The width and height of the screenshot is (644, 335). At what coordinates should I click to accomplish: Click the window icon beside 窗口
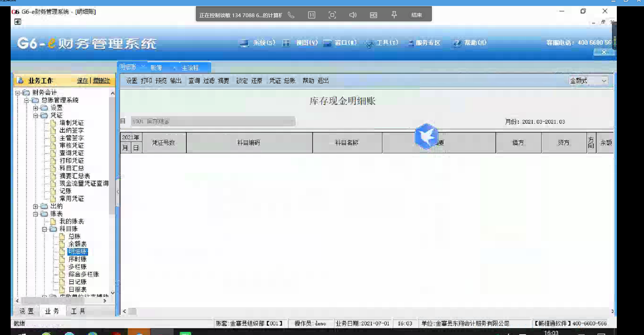coord(327,43)
